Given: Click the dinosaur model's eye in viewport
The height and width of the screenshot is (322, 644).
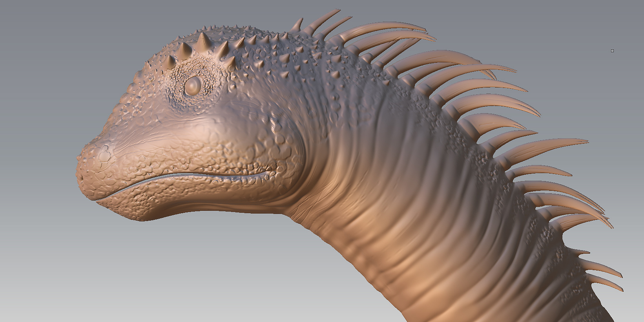Looking at the screenshot, I should pos(193,85).
